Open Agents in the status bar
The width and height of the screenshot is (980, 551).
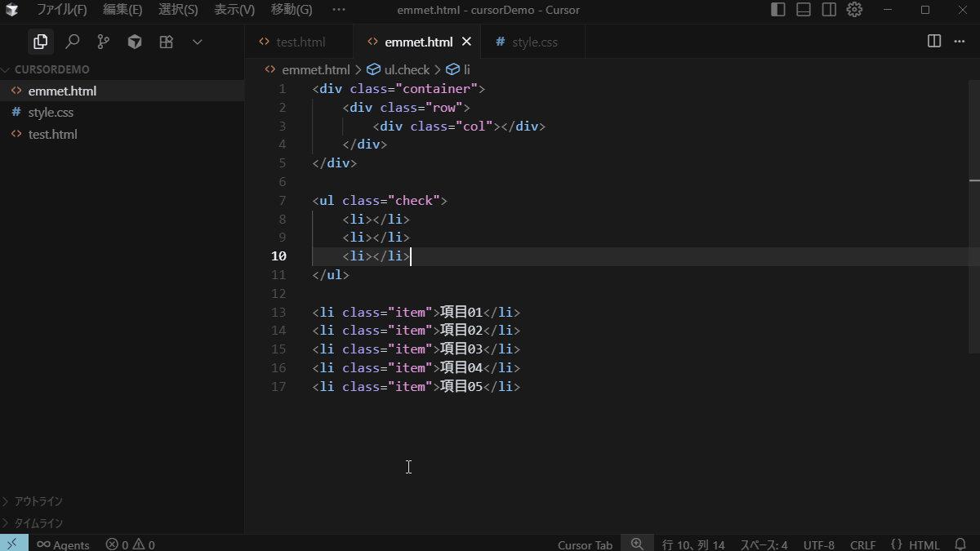coord(63,544)
